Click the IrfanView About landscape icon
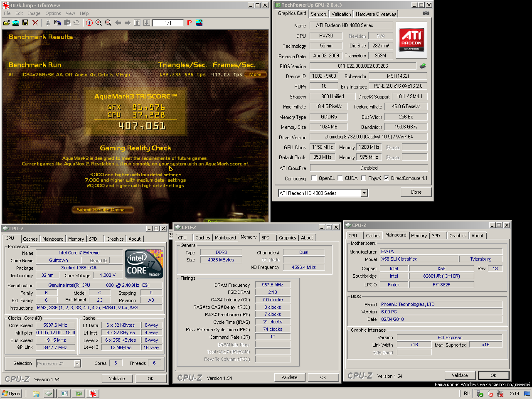This screenshot has width=532, height=399. (x=199, y=23)
